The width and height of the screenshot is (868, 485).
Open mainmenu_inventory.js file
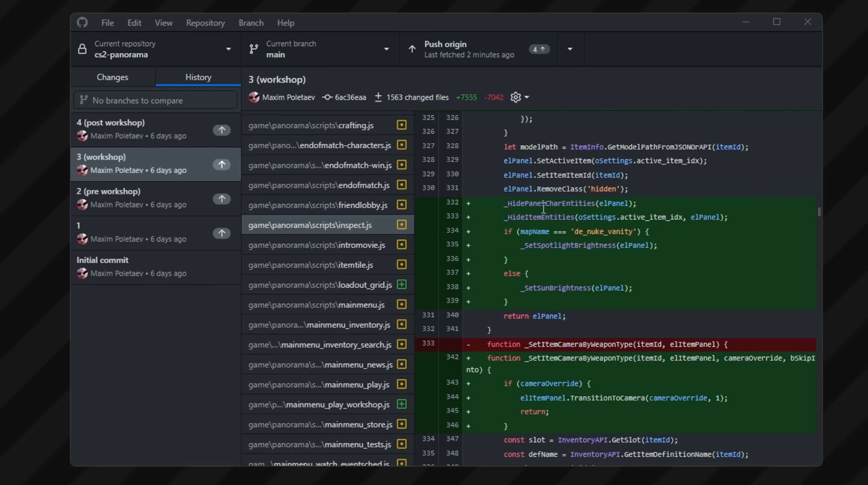(x=327, y=325)
